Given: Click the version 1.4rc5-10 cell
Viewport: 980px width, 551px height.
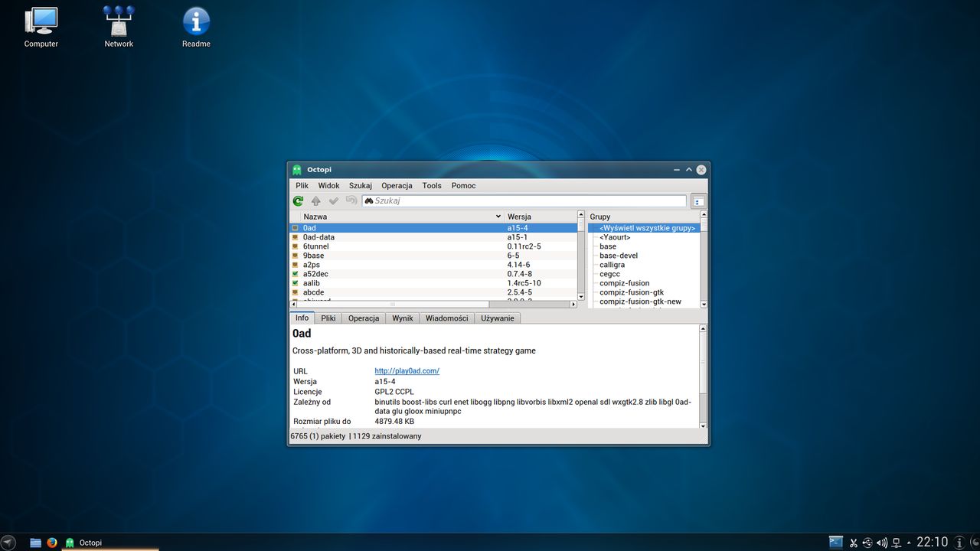Looking at the screenshot, I should click(524, 283).
